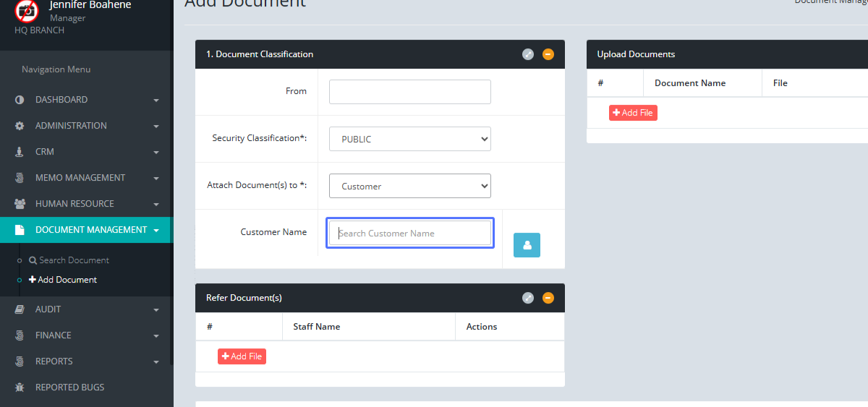
Task: Click Add File under Refer Document(s)
Action: 242,356
